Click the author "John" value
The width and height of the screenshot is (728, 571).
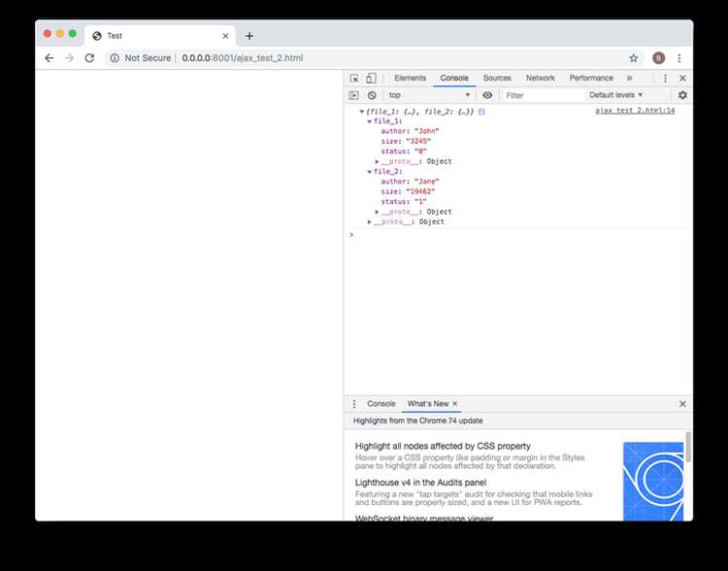pyautogui.click(x=426, y=131)
